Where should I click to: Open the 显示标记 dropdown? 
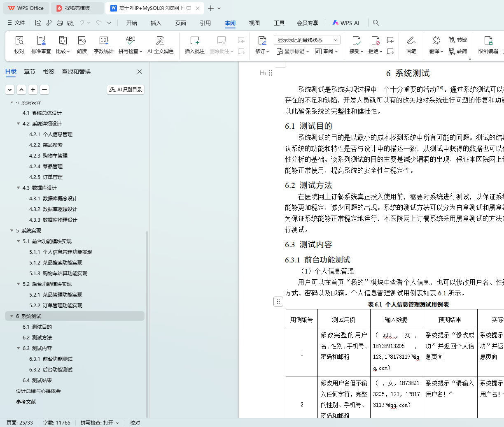pyautogui.click(x=292, y=51)
